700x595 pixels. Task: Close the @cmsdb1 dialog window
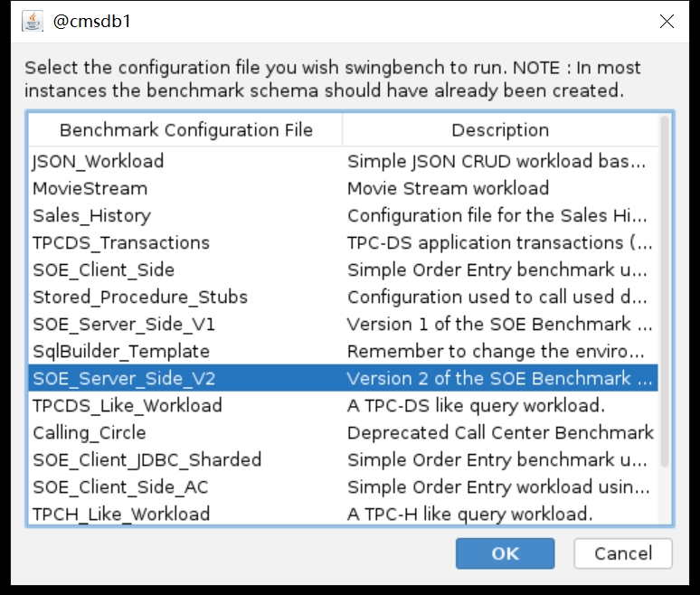[667, 22]
